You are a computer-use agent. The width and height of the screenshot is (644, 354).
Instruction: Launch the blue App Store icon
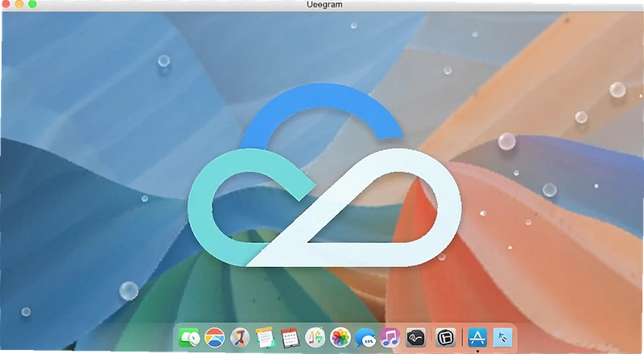477,338
